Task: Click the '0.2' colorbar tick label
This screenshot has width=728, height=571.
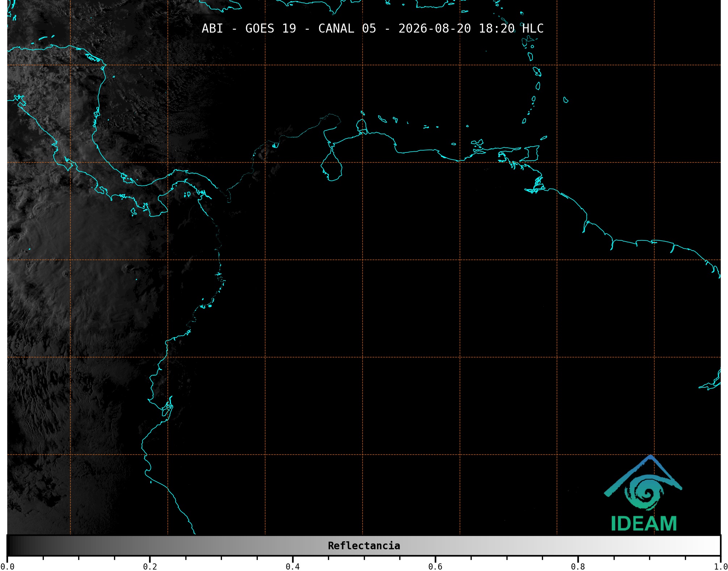Action: (x=150, y=567)
